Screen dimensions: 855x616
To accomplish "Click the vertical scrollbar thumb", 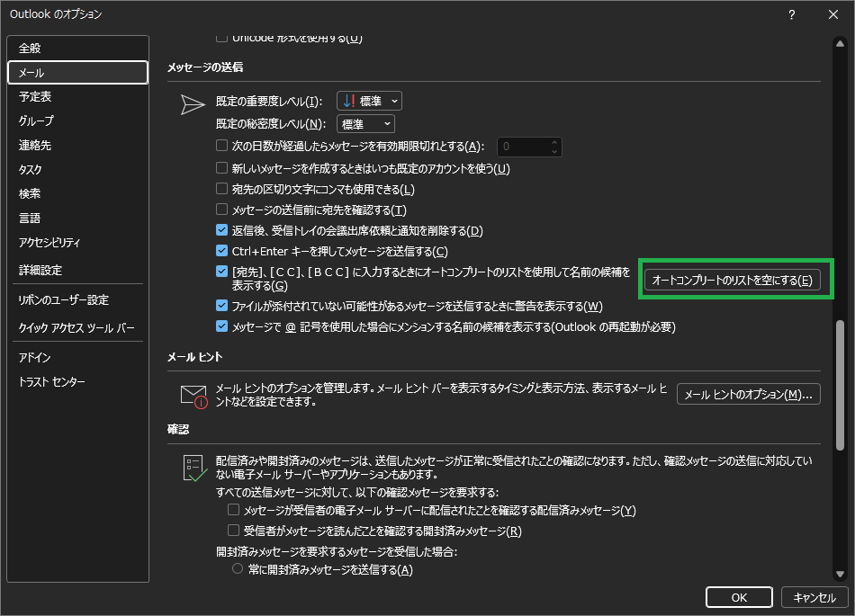I will (840, 386).
